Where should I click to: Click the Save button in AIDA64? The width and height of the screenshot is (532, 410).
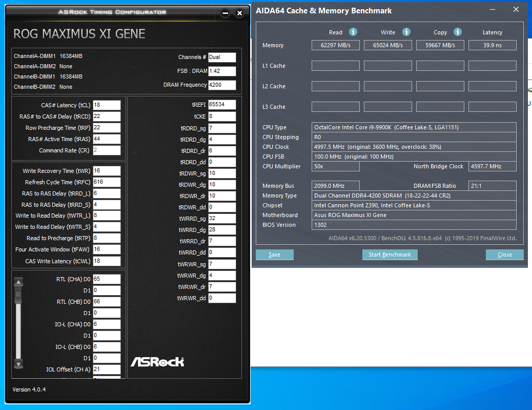point(275,255)
